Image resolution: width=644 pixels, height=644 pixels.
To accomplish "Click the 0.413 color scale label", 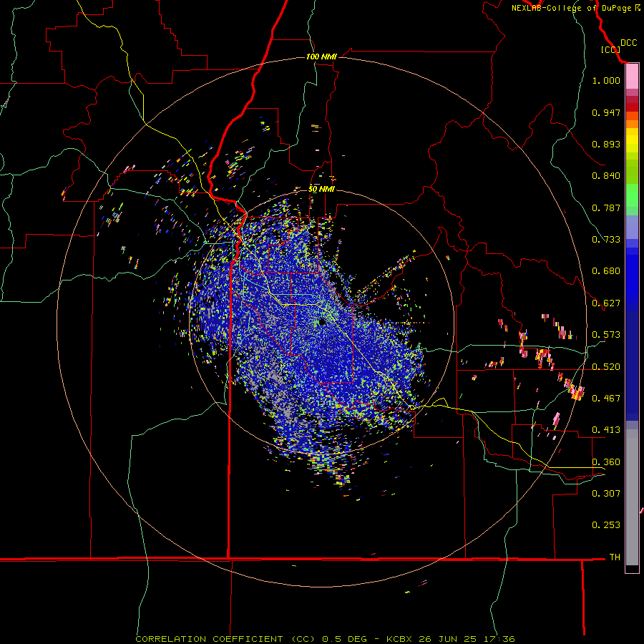I will pos(606,430).
